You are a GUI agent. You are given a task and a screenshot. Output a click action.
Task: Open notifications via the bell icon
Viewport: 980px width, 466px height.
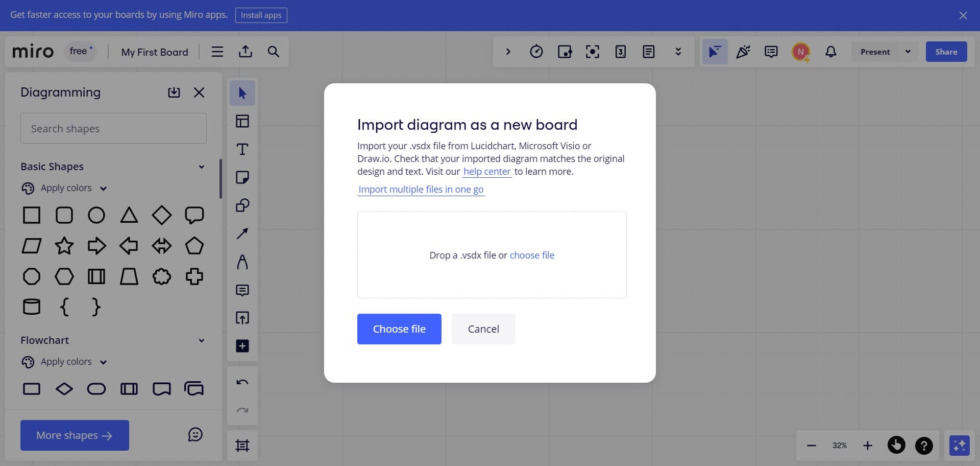coord(830,51)
